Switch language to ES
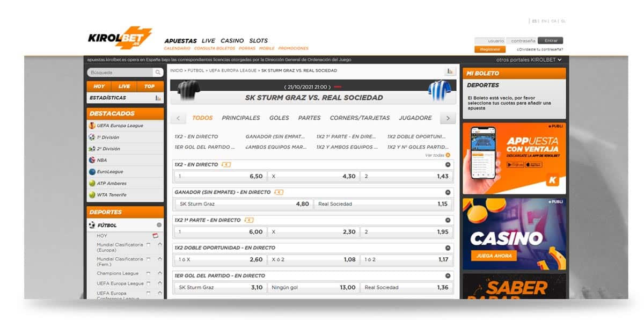Screen dimensions: 644x320 tap(535, 21)
